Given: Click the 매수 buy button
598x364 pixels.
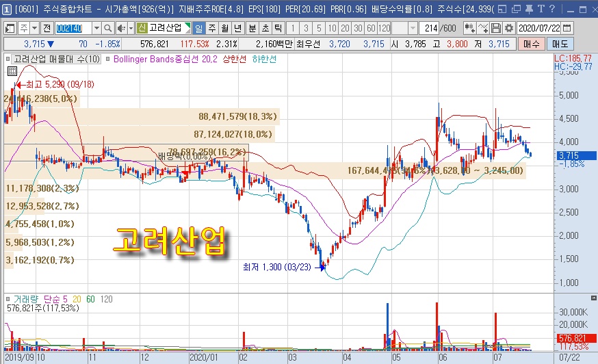Looking at the screenshot, I should [x=531, y=44].
